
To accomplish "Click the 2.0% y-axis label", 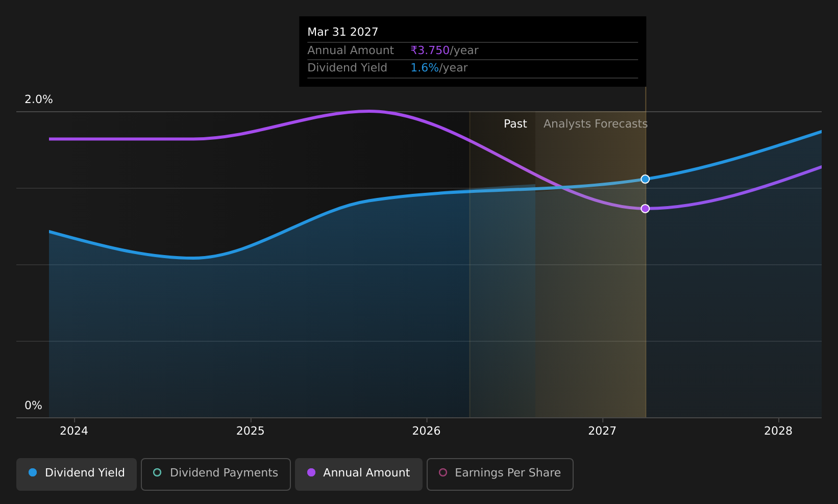I will coord(39,99).
